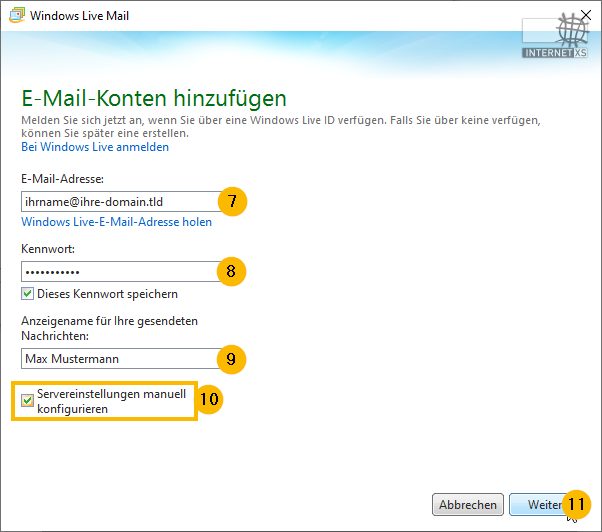Click the 'E-Mail-Konten hinzufügen' heading text

tap(154, 98)
